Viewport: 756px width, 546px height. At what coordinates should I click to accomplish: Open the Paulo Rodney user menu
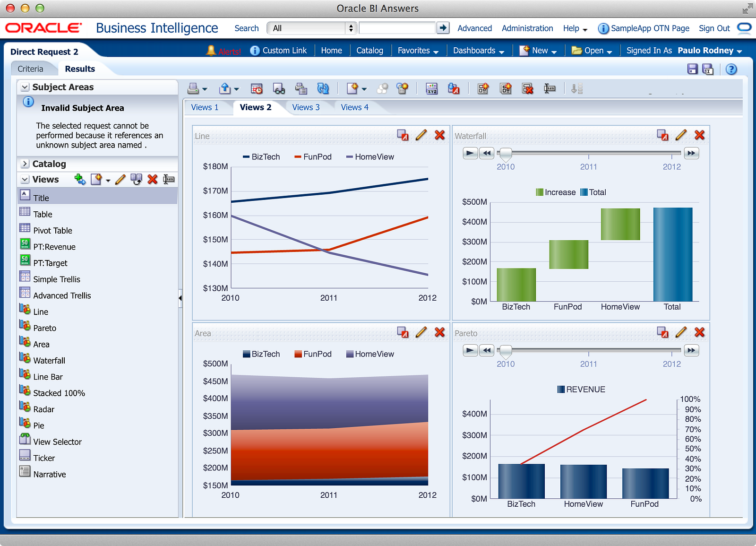pos(710,51)
